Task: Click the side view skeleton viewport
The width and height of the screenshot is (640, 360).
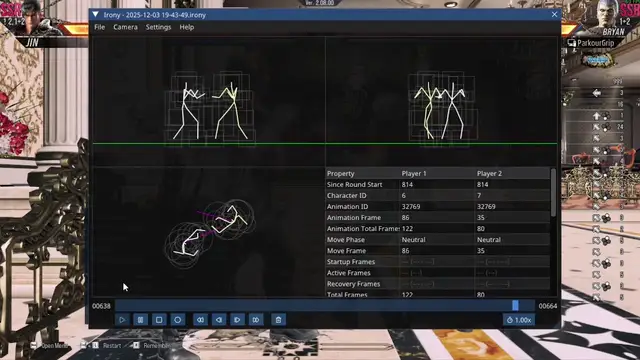Action: (209, 101)
